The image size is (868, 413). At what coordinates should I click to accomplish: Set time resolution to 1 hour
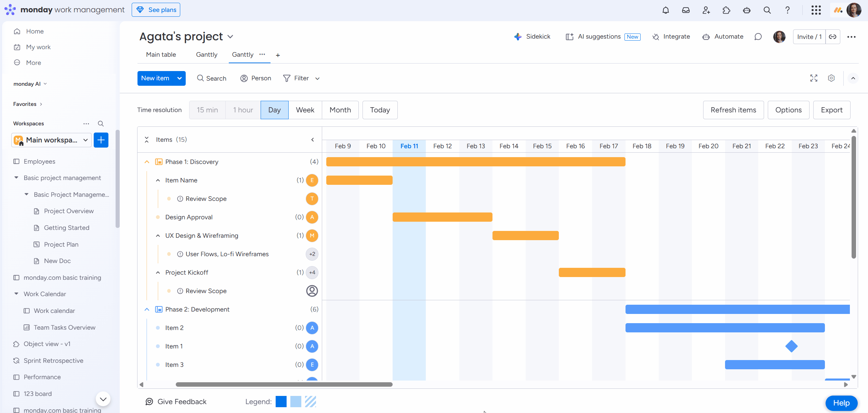click(x=243, y=110)
